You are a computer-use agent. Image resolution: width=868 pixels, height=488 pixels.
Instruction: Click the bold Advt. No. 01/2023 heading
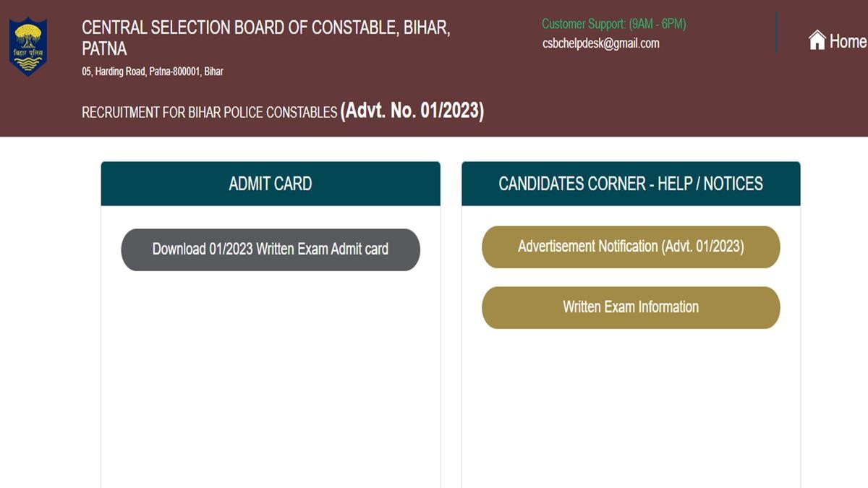[x=412, y=111]
